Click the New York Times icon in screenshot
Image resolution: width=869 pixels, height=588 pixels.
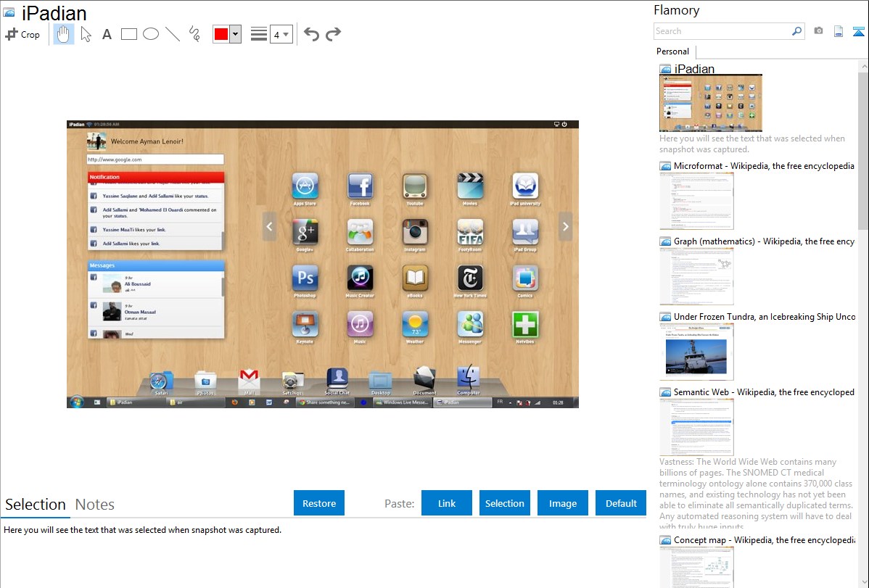pos(470,278)
